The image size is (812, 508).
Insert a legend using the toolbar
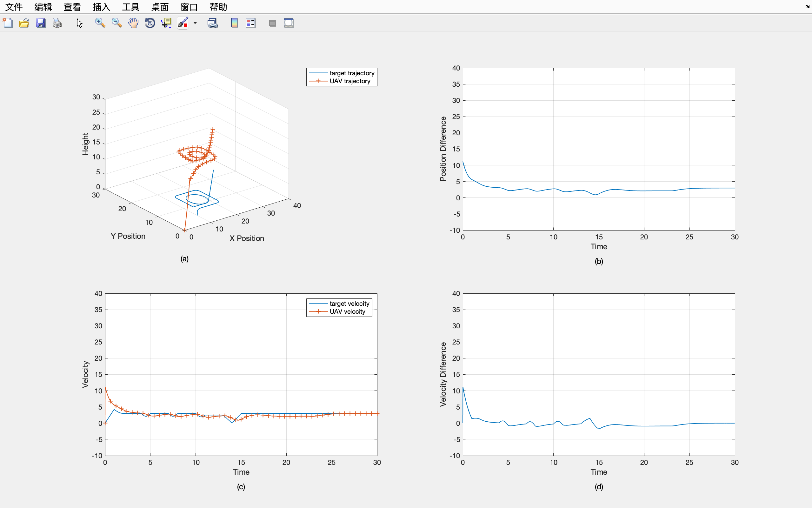250,23
